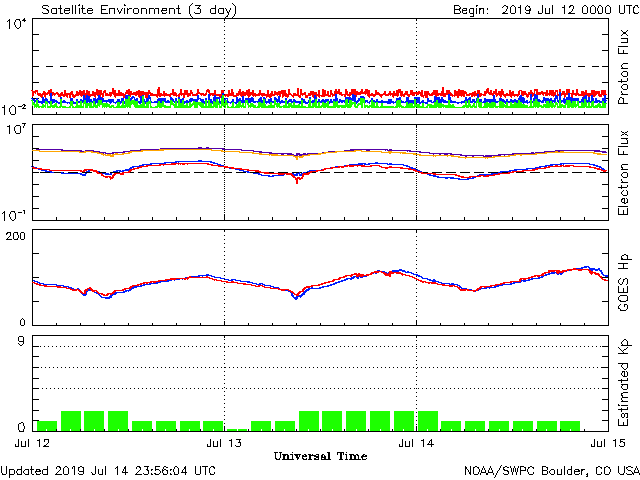Screen dimensions: 640x480
Task: Click the 10^-2 proton flux scale value
Action: pos(14,109)
